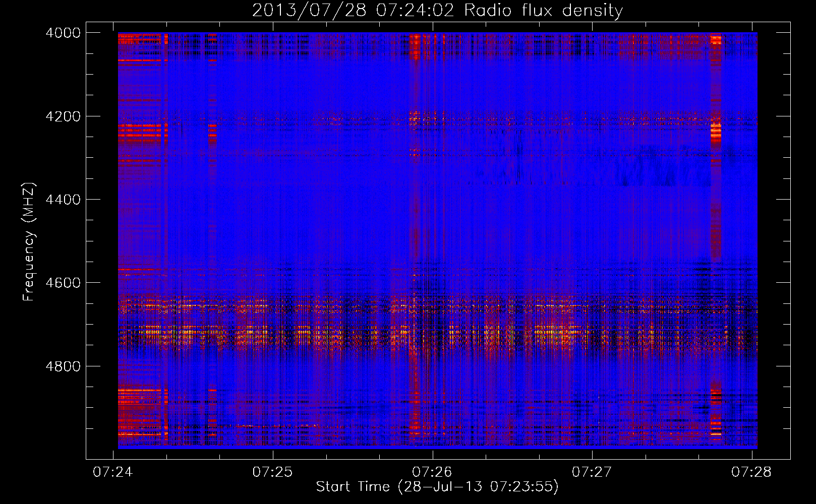Select the 4600 frequency axis label
The image size is (816, 504).
[63, 283]
